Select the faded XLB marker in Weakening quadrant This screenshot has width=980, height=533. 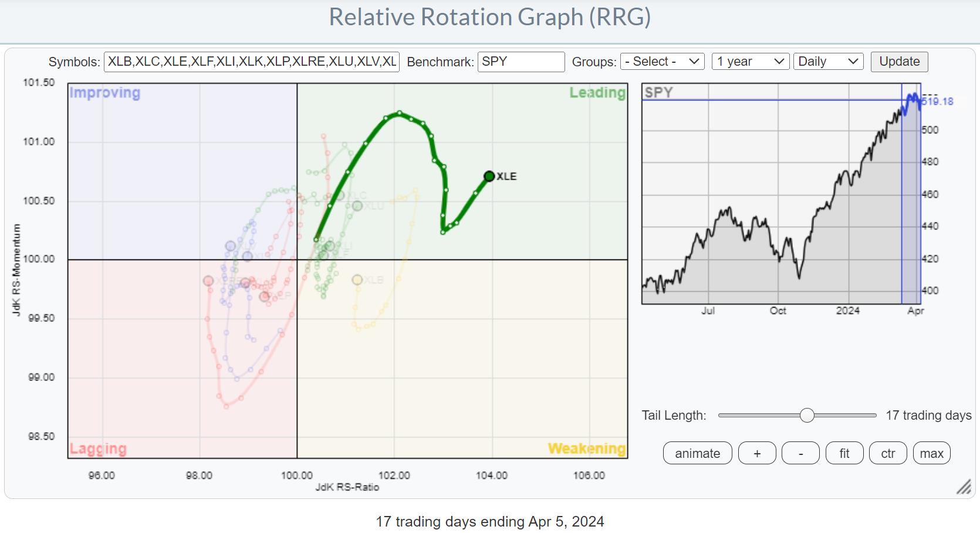click(x=357, y=280)
